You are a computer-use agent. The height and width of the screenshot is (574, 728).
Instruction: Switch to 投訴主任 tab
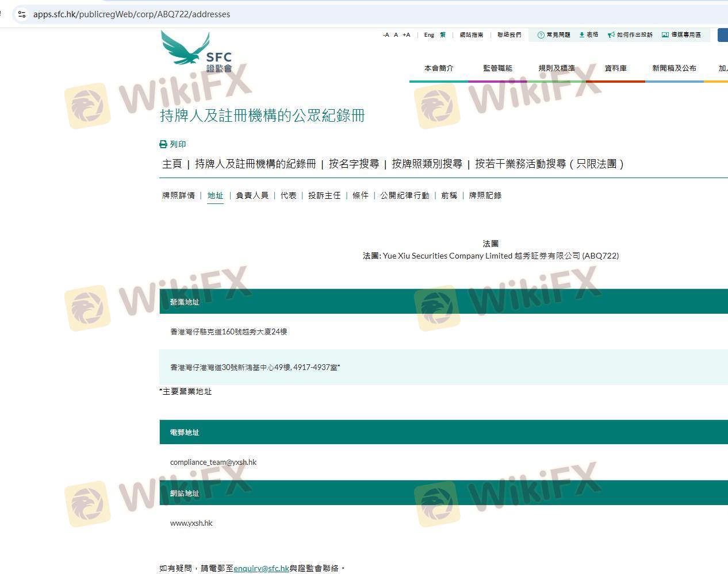(324, 195)
